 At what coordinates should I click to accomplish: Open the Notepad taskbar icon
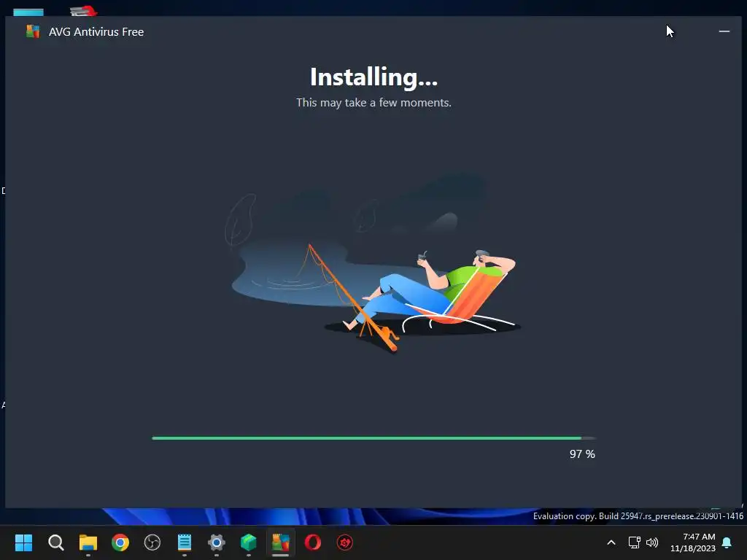coord(185,542)
